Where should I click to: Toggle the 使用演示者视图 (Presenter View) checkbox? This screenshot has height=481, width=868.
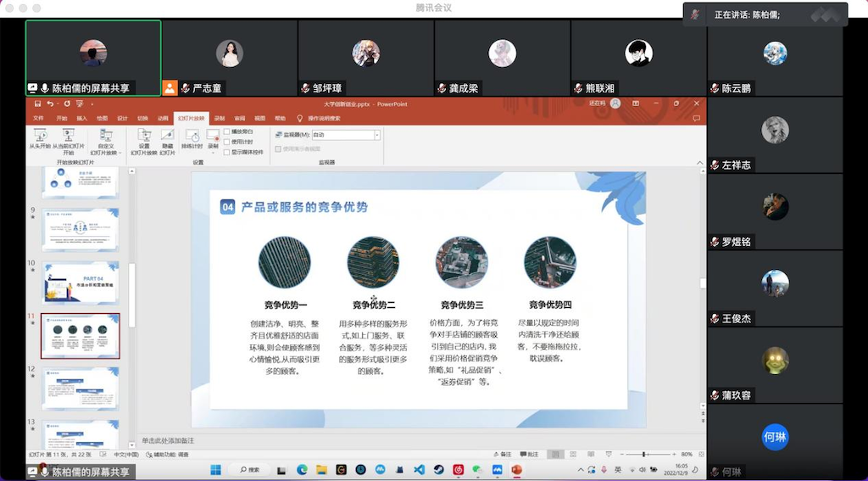click(278, 148)
